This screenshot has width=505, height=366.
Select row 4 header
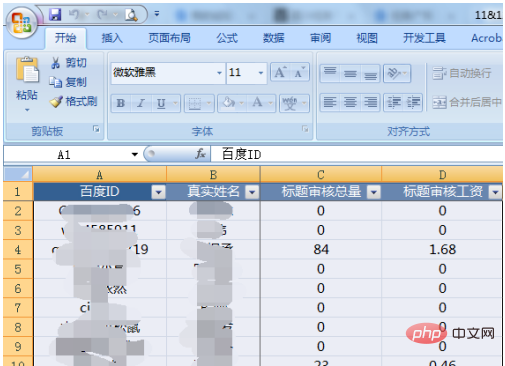18,250
